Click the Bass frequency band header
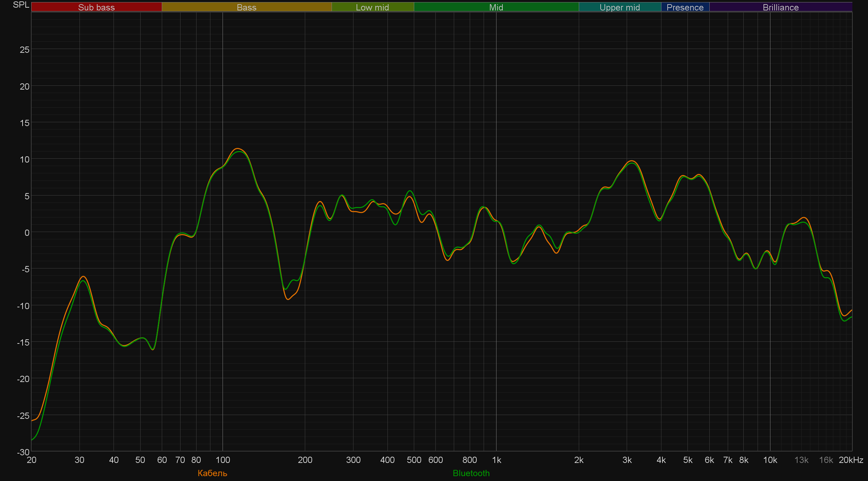 tap(247, 7)
